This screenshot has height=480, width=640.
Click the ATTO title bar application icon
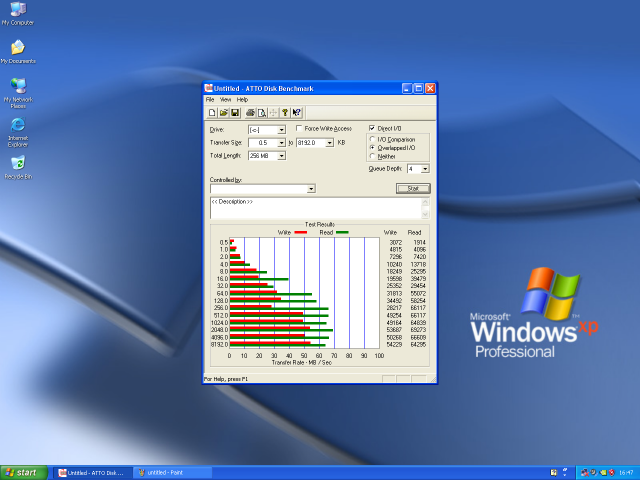click(209, 88)
